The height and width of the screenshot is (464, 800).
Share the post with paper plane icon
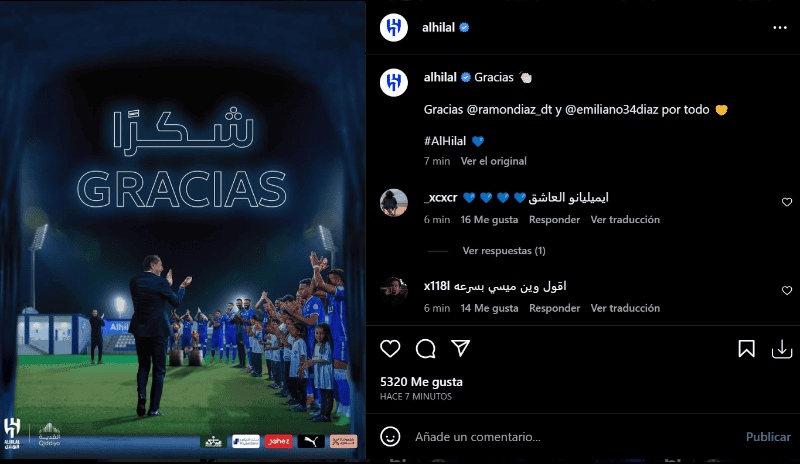coord(460,348)
